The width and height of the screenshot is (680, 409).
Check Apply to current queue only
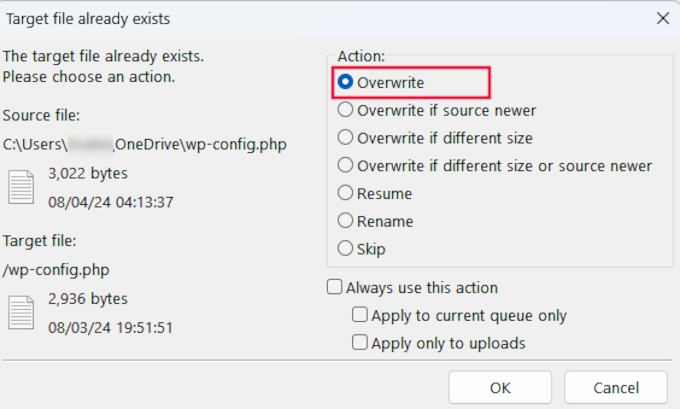pyautogui.click(x=360, y=315)
